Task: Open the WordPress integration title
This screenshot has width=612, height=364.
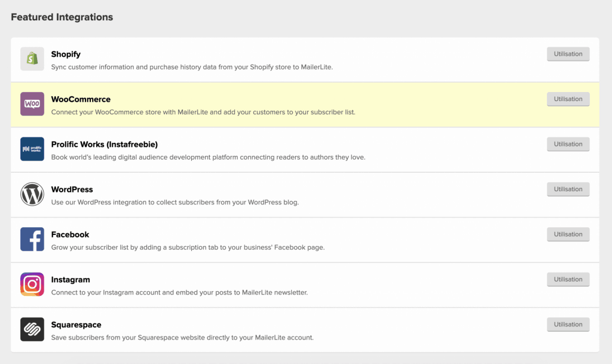Action: [72, 189]
